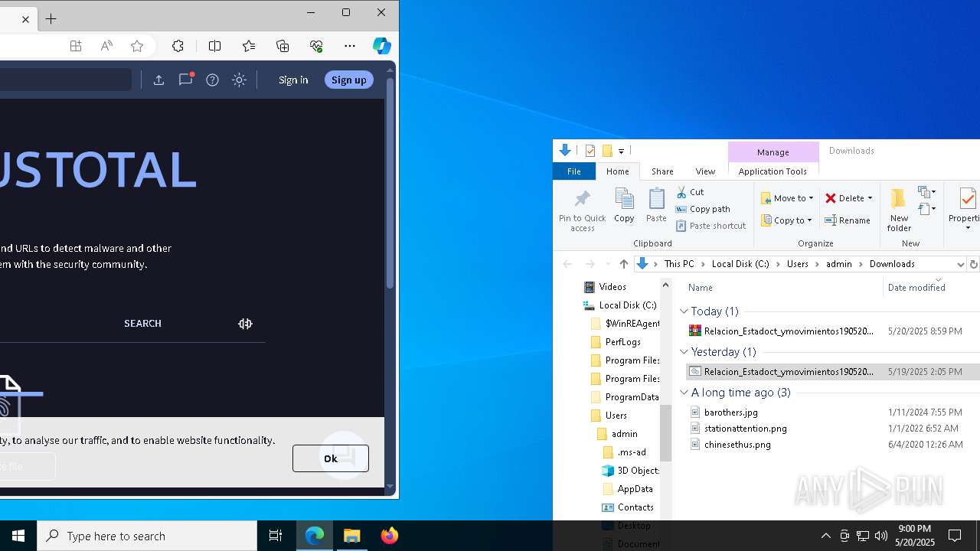Switch to View ribbon tab
Viewport: 980px width, 551px height.
[705, 171]
